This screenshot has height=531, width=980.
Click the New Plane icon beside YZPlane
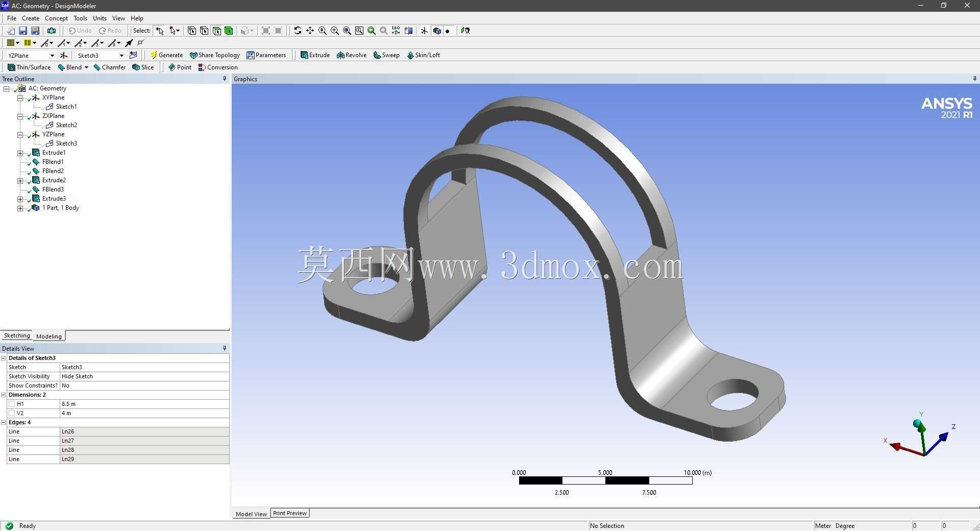[64, 55]
